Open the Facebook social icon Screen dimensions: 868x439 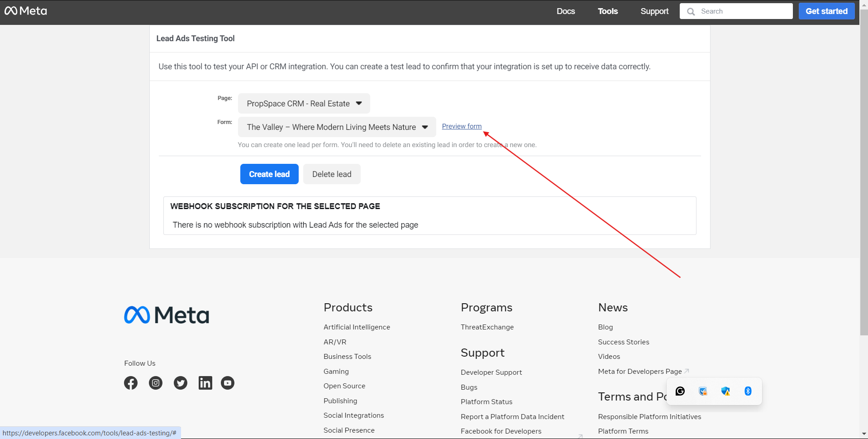[x=131, y=383]
